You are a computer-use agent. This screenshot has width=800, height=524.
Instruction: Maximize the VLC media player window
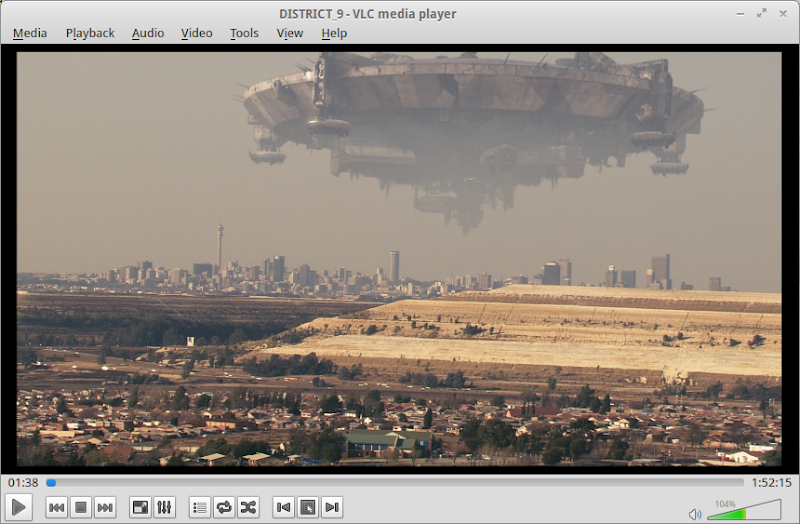tap(762, 14)
